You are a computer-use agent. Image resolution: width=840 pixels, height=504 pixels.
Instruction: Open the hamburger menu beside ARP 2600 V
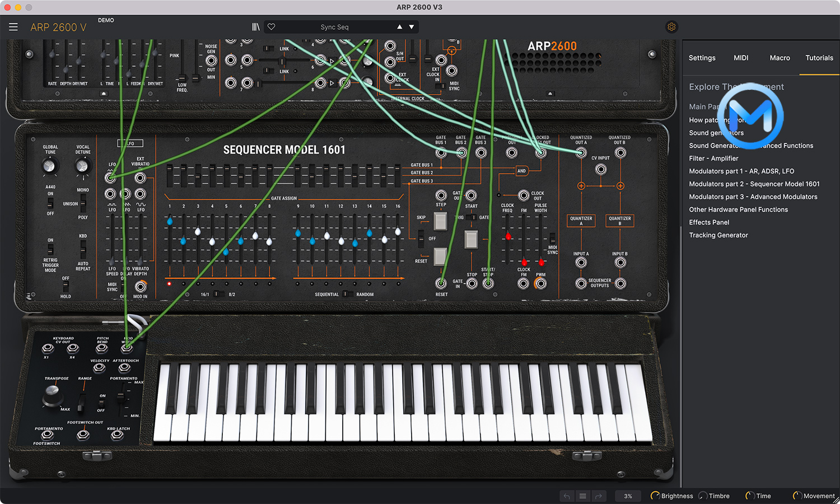point(13,26)
